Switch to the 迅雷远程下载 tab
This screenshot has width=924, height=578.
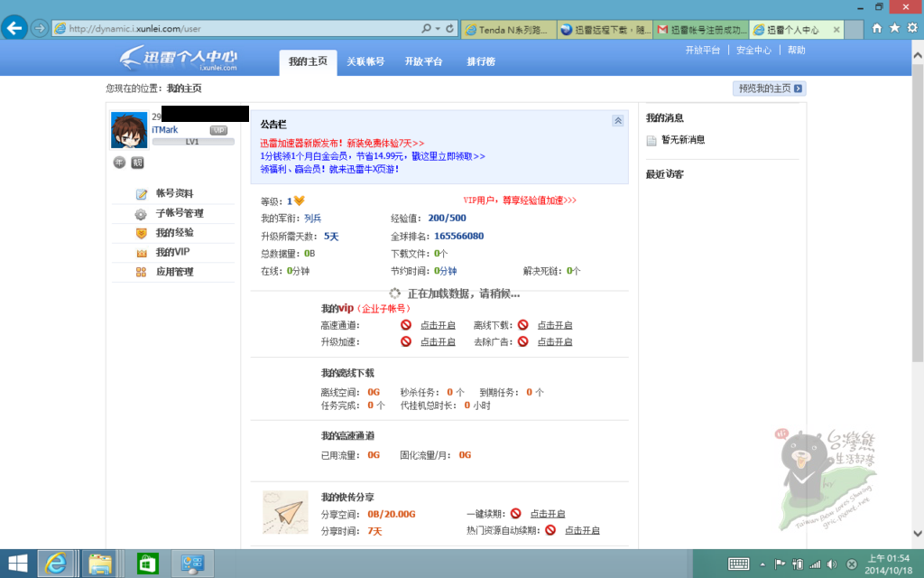pyautogui.click(x=605, y=30)
